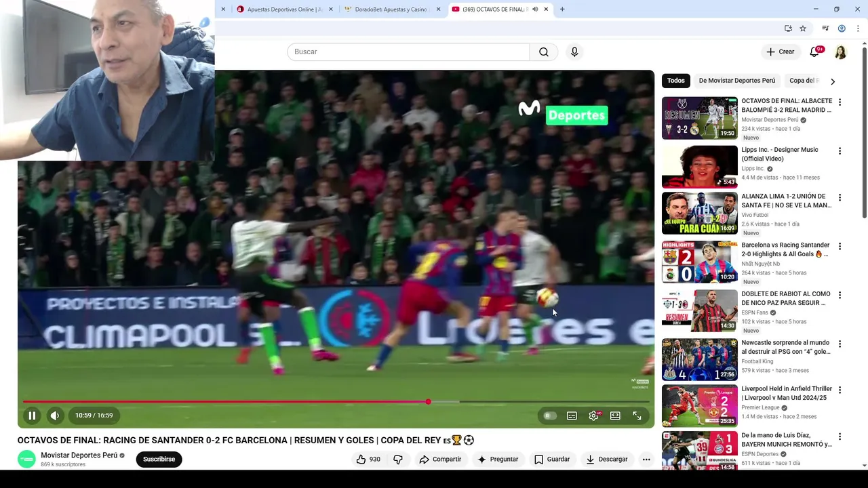Mute the video player volume
This screenshot has height=488, width=868.
pos(55,415)
